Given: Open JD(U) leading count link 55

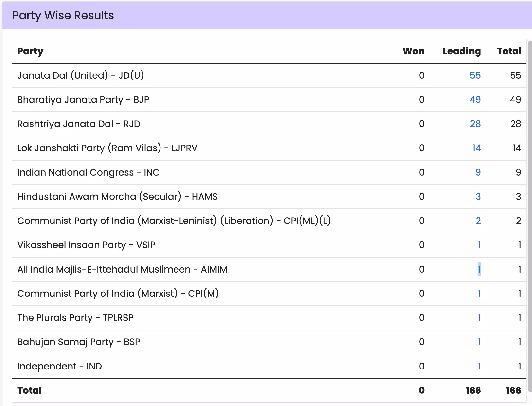Looking at the screenshot, I should (x=475, y=75).
